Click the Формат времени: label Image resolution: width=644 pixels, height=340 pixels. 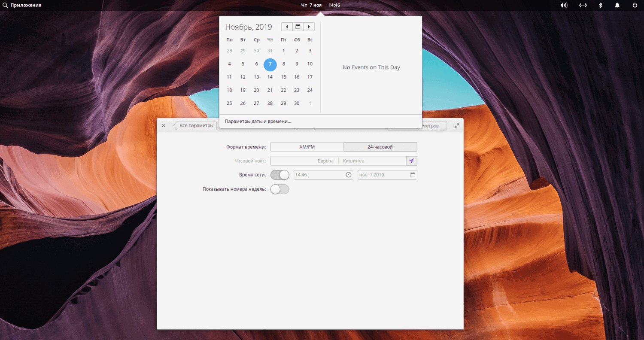coord(246,147)
